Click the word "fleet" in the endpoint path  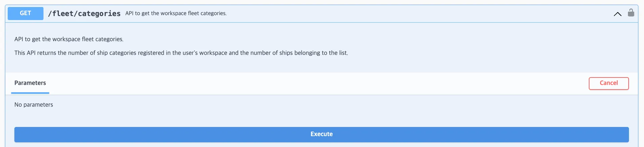pos(63,13)
